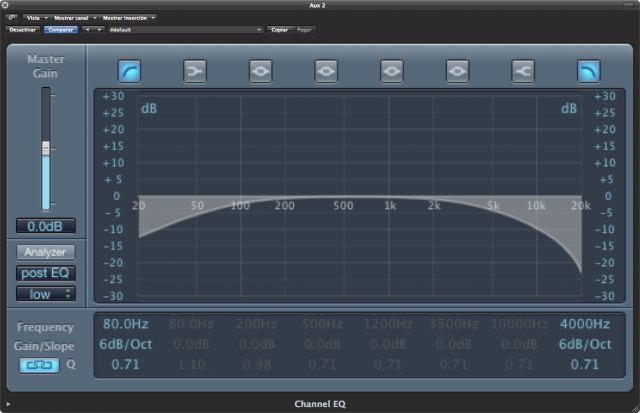Click the dimmed 500Hz frequency value
The height and width of the screenshot is (413, 640).
click(x=322, y=324)
